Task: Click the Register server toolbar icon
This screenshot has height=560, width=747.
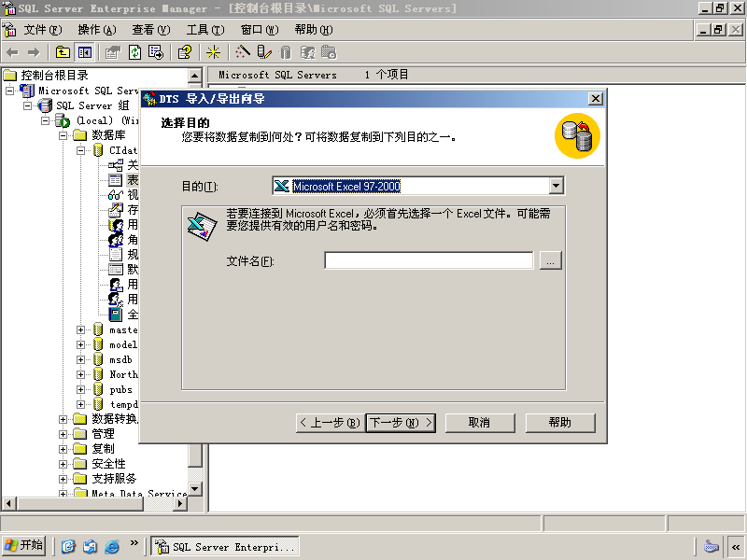Action: click(263, 52)
